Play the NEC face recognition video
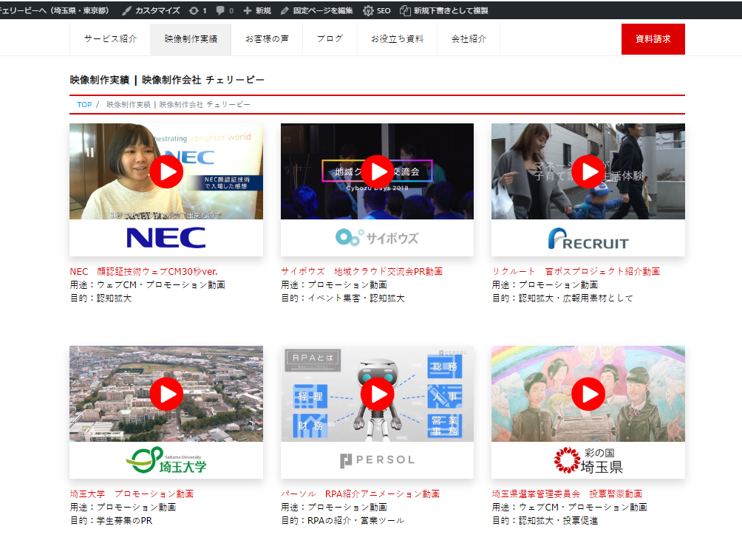Screen dimensions: 742x560 [166, 171]
